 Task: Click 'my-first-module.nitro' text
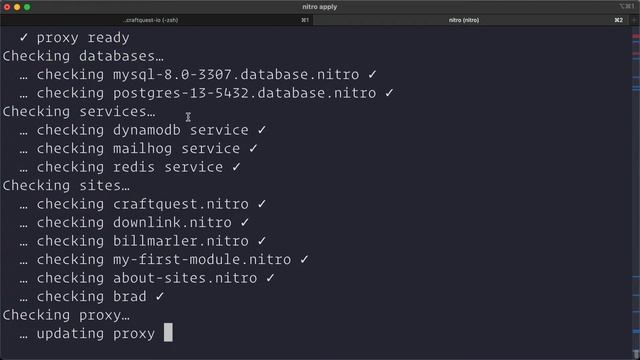point(202,260)
